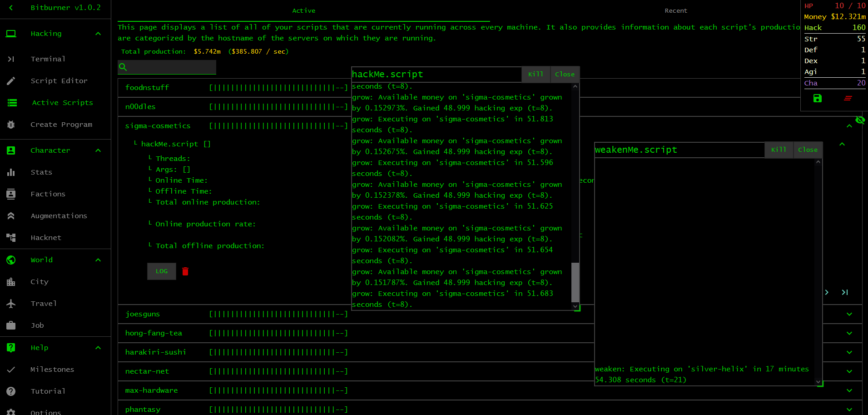868x415 pixels.
Task: Save game with green floppy icon
Action: point(818,98)
